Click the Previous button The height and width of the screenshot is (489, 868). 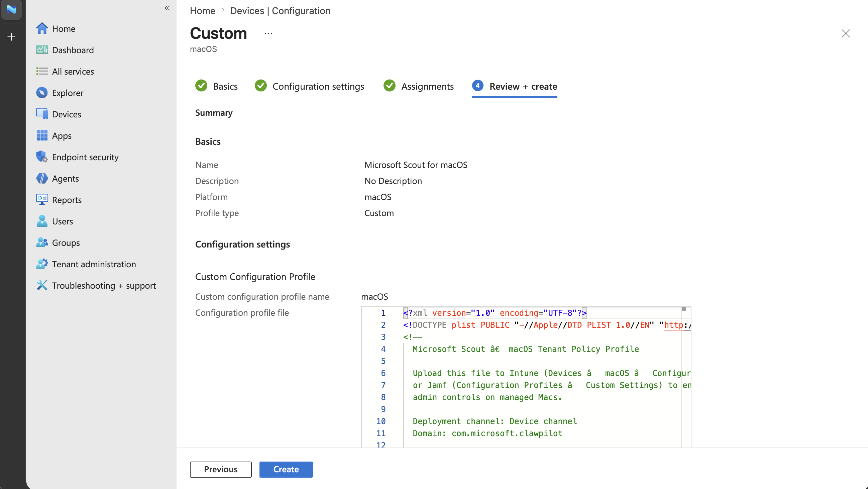220,469
